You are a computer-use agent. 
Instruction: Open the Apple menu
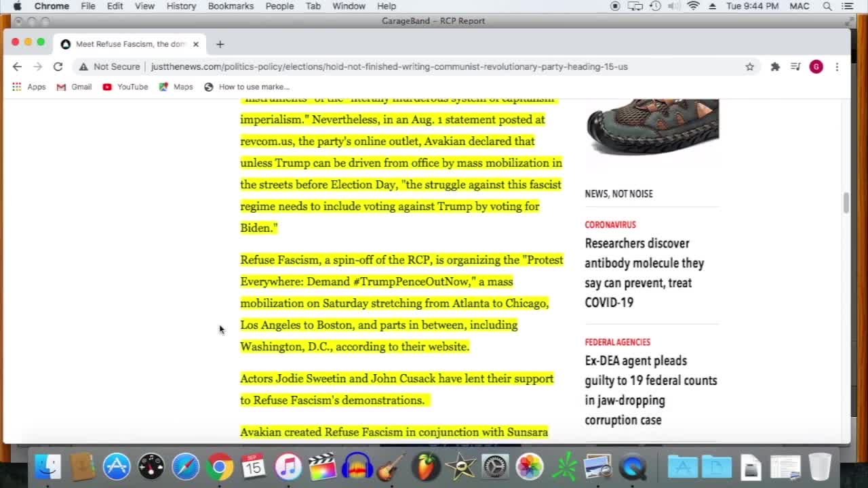pyautogui.click(x=17, y=6)
